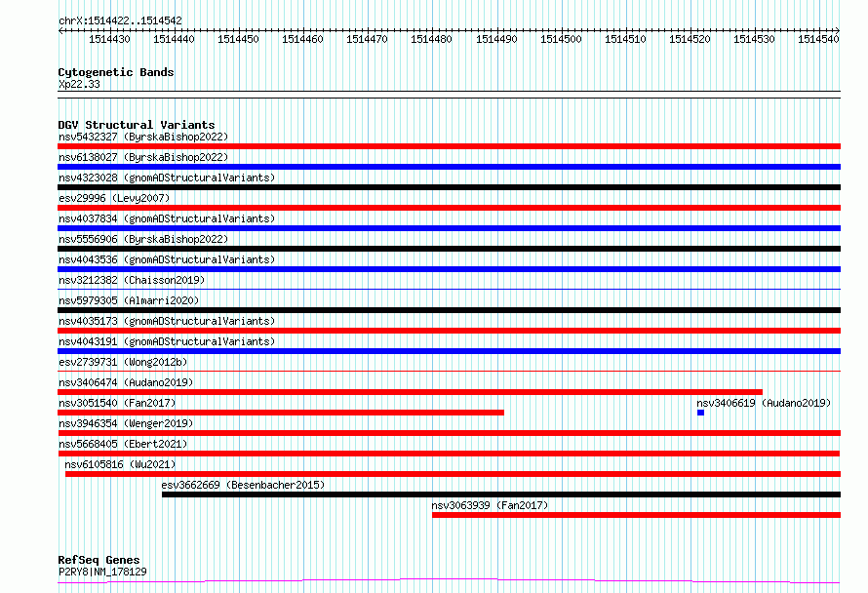
Task: Click the nsv3406619 (Audano2019) label
Action: pyautogui.click(x=764, y=403)
